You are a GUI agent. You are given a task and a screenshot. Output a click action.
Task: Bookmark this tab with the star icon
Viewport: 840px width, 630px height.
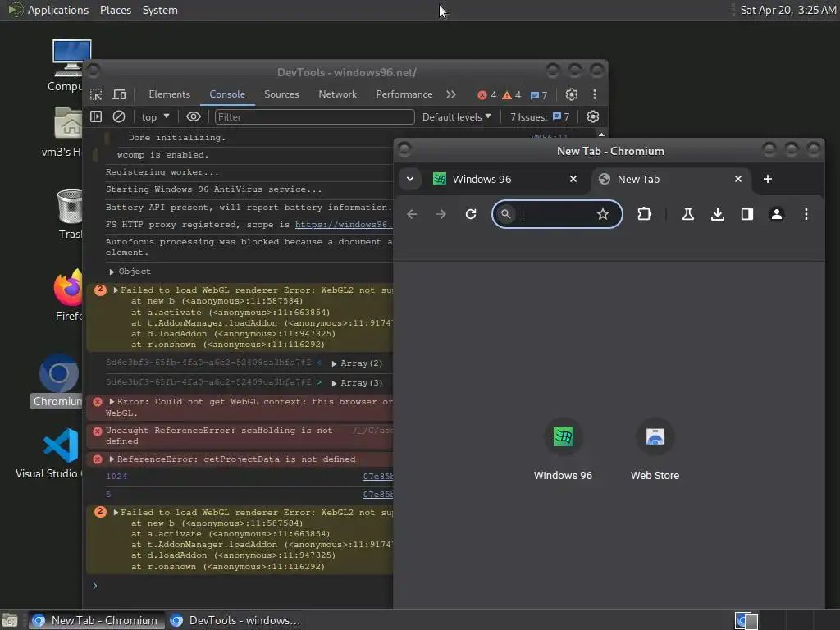tap(603, 214)
